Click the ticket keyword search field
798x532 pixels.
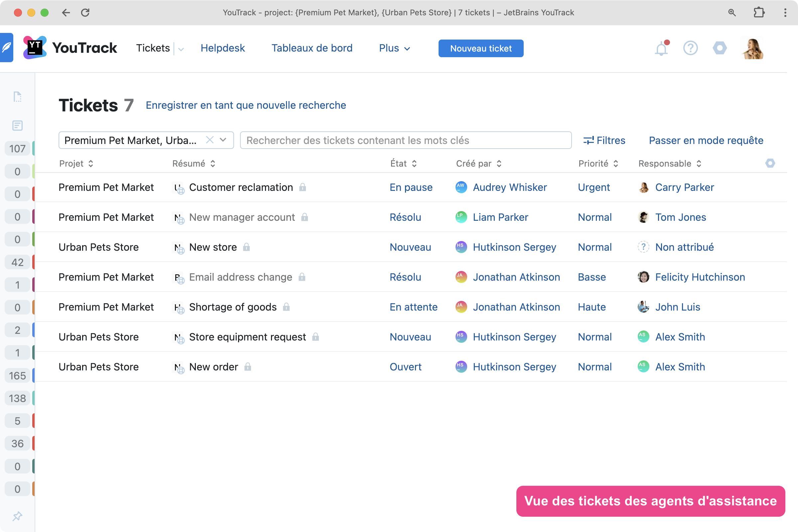[x=405, y=140]
